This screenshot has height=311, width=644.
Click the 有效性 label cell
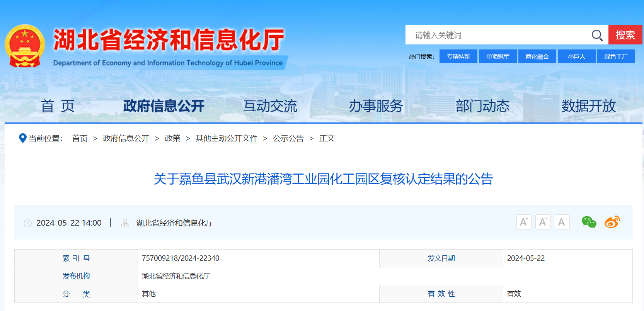[441, 294]
